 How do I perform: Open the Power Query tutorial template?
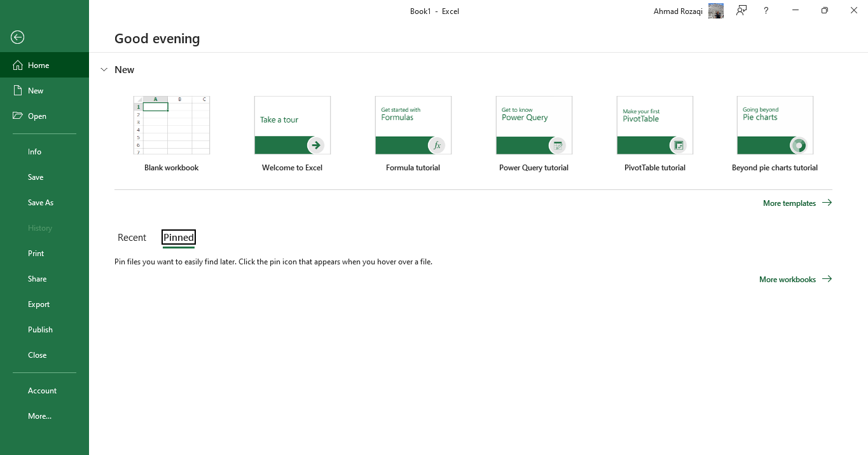(534, 134)
